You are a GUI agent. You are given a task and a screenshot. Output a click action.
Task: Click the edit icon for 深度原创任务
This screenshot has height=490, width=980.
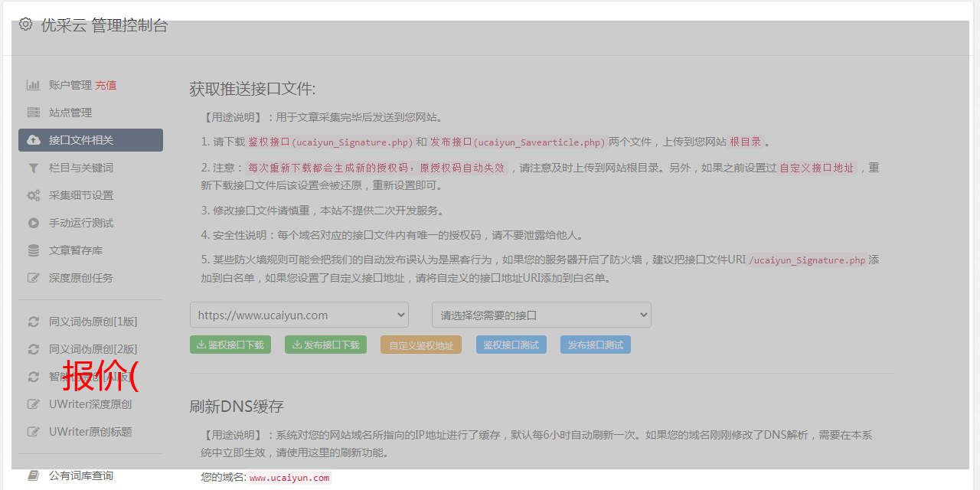(x=34, y=278)
